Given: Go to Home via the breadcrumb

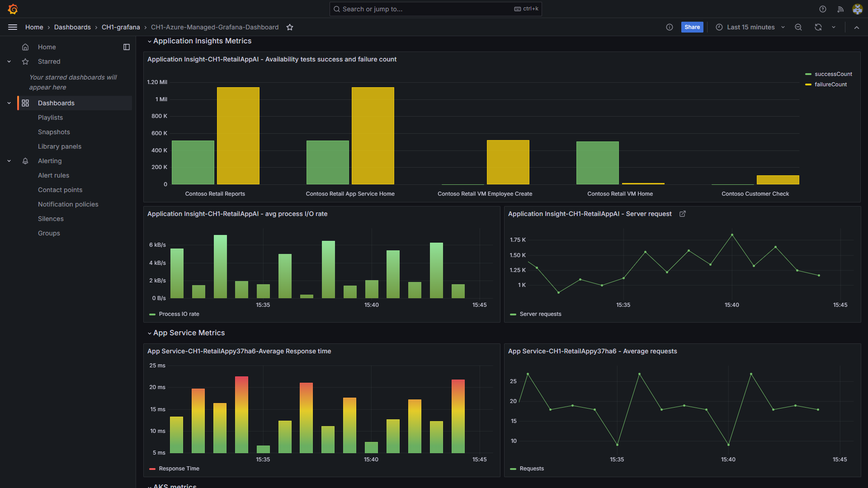Looking at the screenshot, I should 34,27.
